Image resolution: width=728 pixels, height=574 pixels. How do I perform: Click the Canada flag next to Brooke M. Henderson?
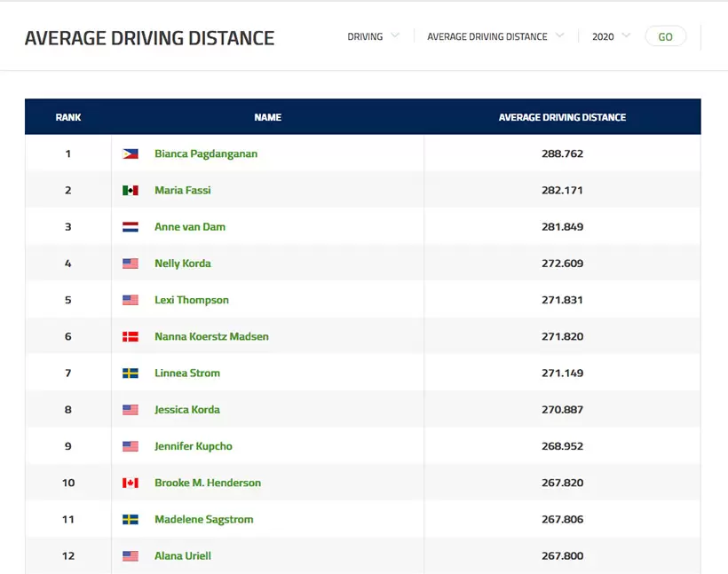pyautogui.click(x=131, y=484)
